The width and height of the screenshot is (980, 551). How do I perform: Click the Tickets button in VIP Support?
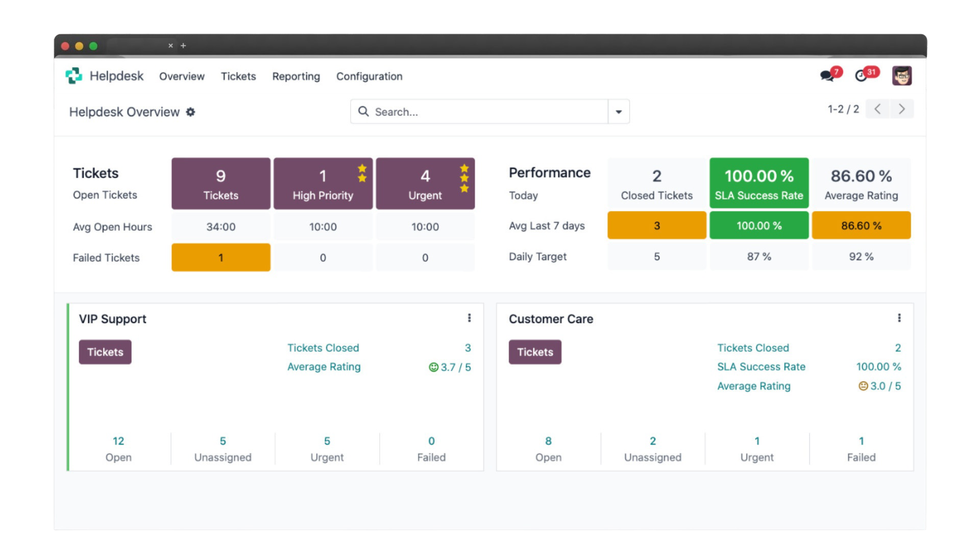coord(105,352)
